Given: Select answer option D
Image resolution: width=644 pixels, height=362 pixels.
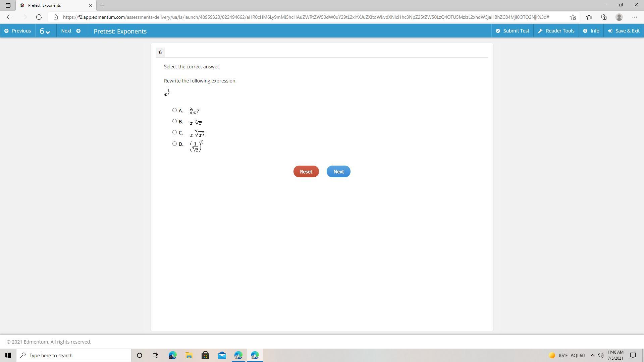Looking at the screenshot, I should (x=174, y=144).
